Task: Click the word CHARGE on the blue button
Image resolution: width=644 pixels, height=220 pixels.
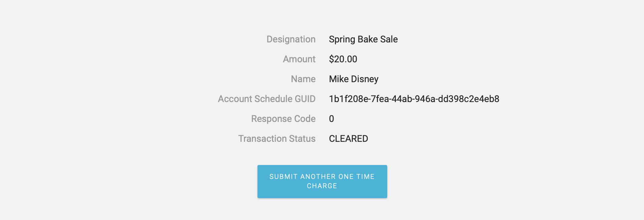Action: 322,186
